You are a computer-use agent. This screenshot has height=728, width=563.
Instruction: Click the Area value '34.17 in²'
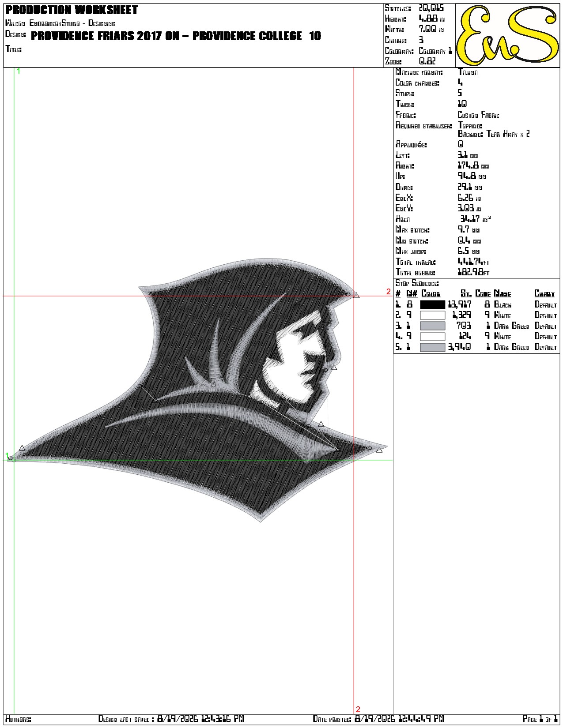(476, 218)
